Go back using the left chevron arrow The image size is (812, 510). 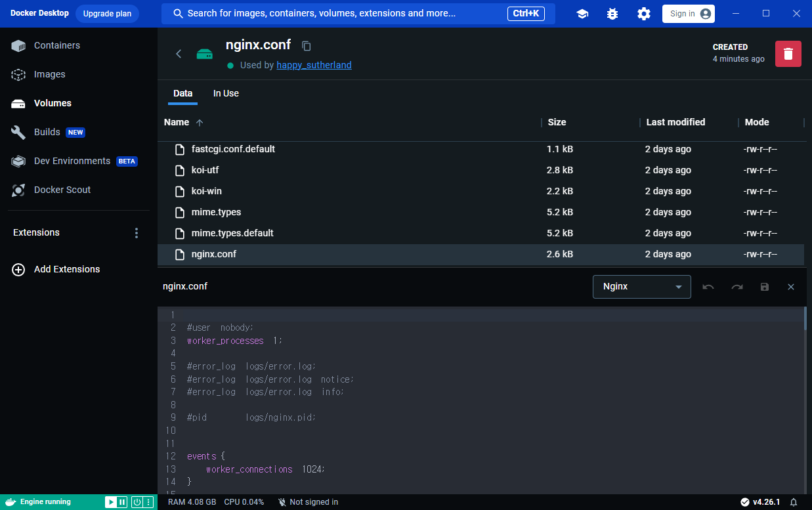point(179,54)
